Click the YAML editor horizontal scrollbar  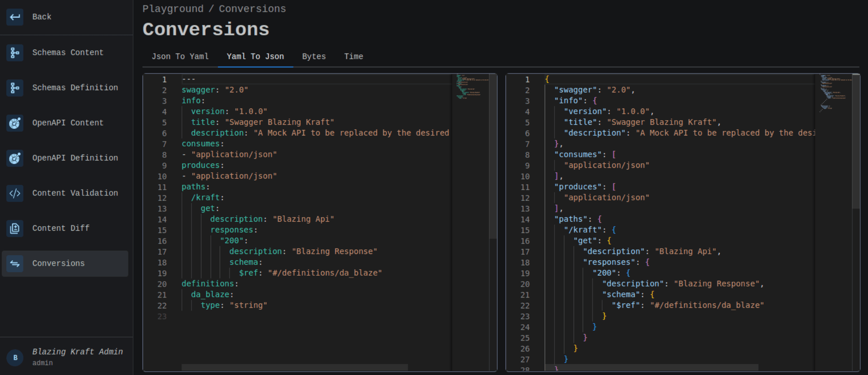tap(294, 367)
